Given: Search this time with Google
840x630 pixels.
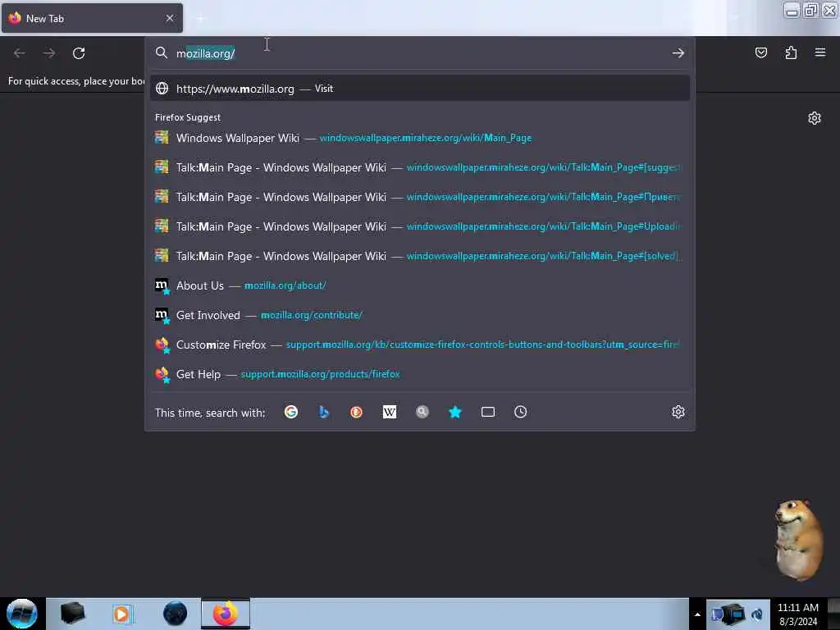Looking at the screenshot, I should click(291, 412).
